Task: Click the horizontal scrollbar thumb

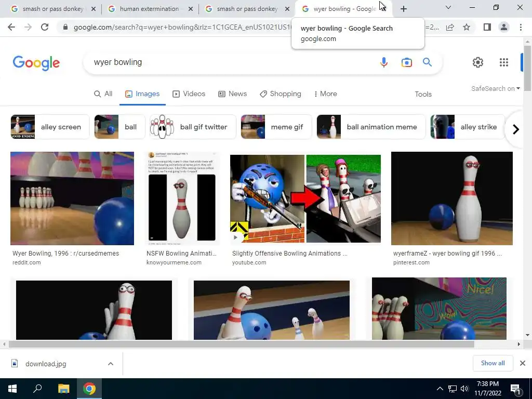Action: 241,344
